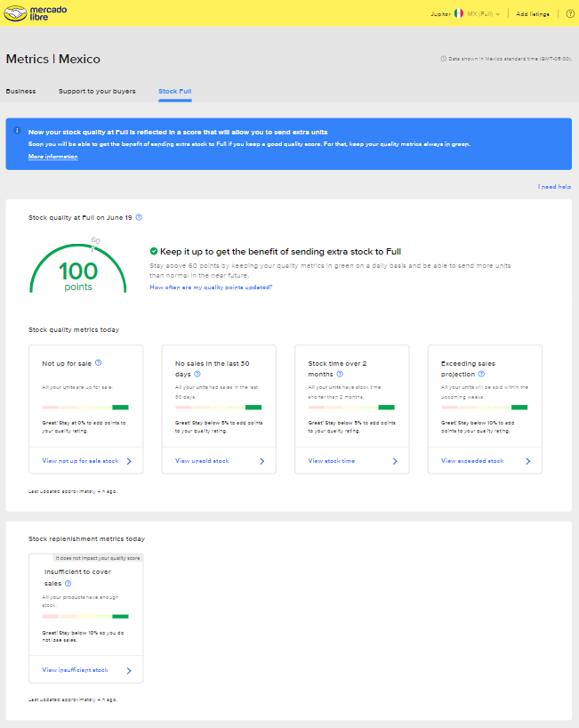
Task: Switch to Support to your buyers tab
Action: coord(97,91)
